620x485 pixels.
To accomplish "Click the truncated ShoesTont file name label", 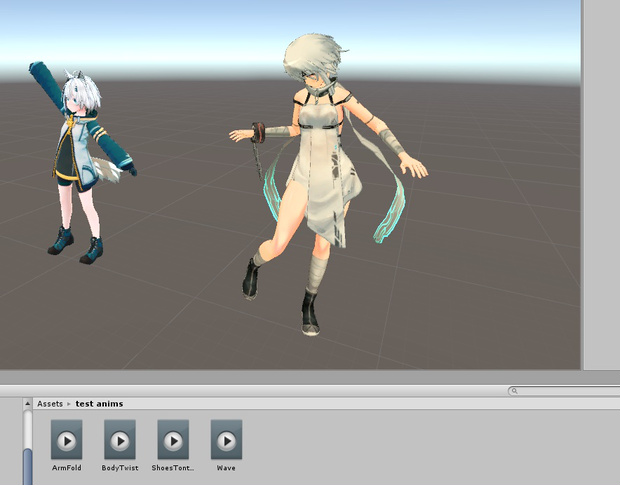I will click(x=173, y=467).
